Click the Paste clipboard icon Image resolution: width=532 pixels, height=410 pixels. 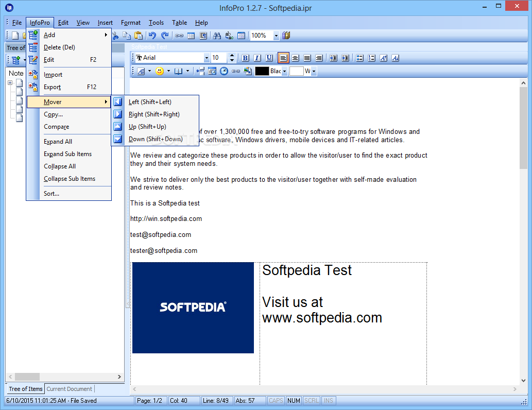click(138, 36)
